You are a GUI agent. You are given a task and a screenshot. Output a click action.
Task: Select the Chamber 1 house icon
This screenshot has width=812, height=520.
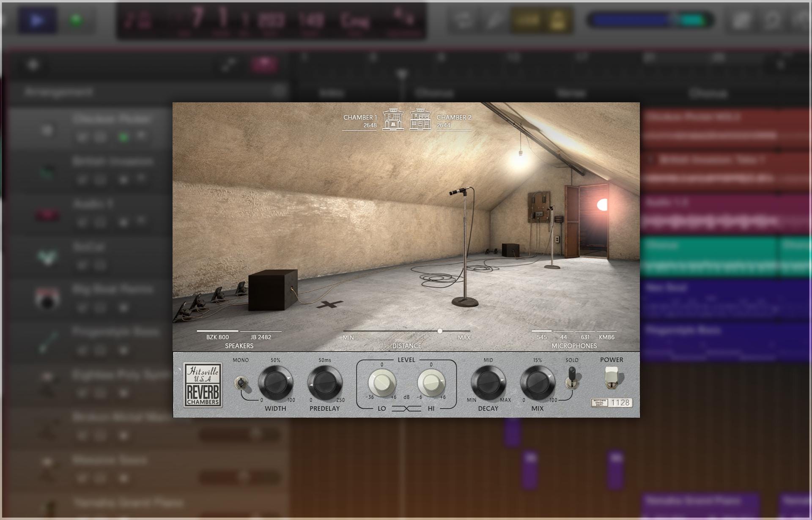pos(393,119)
